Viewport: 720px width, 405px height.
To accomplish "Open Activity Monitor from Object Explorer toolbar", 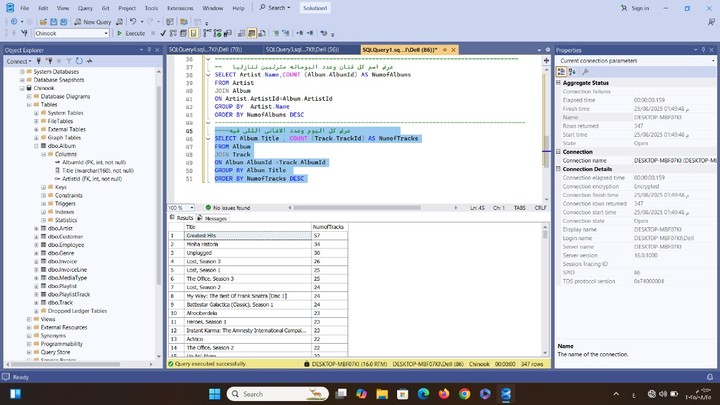I will point(89,61).
